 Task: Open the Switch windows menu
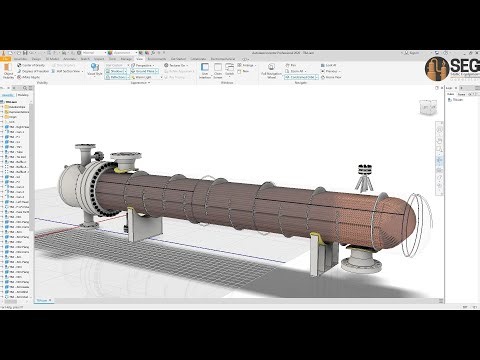pyautogui.click(x=229, y=70)
